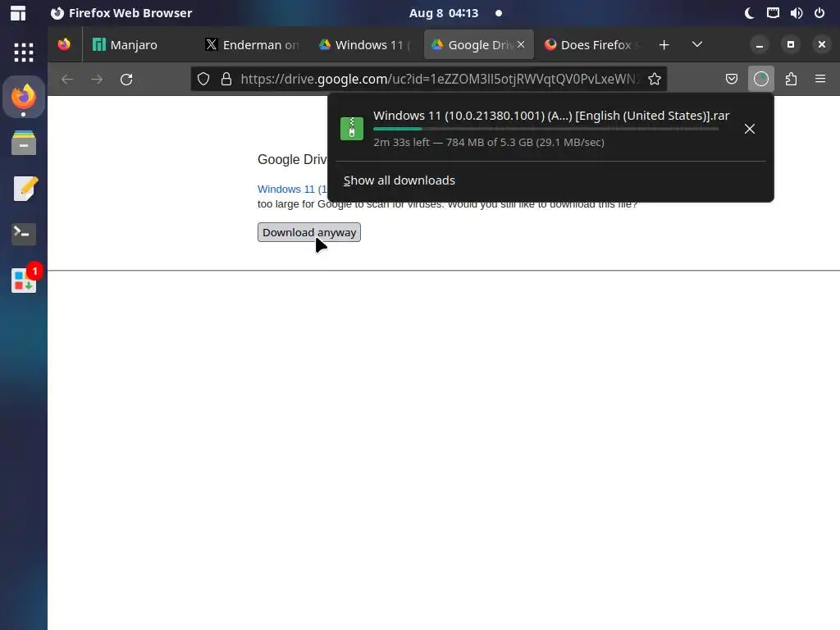This screenshot has height=630, width=840.
Task: Launch Firefox from the dock
Action: coord(24,97)
